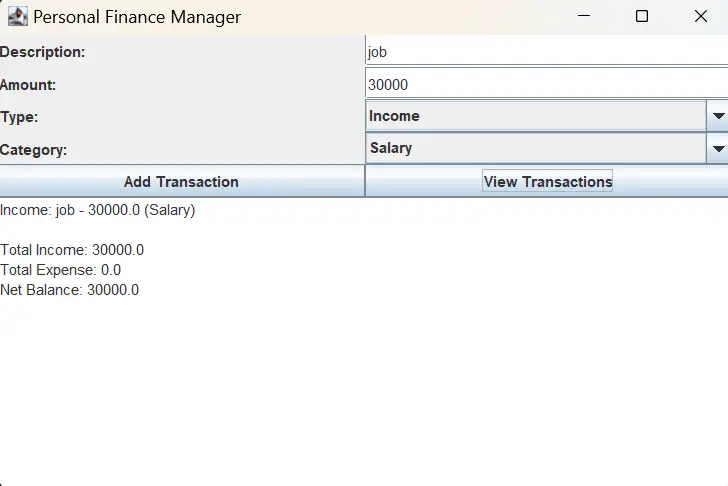The width and height of the screenshot is (728, 486).
Task: Click the Net Balance line in output
Action: pos(70,290)
